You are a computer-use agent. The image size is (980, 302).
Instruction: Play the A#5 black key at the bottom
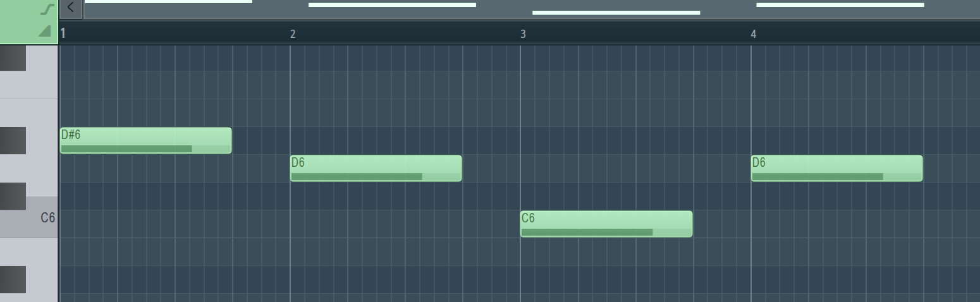[13, 279]
